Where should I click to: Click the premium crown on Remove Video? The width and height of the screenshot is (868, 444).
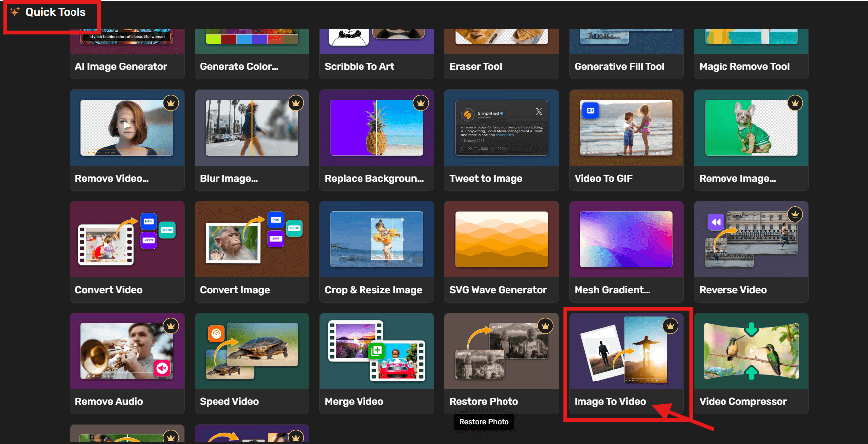(x=171, y=103)
